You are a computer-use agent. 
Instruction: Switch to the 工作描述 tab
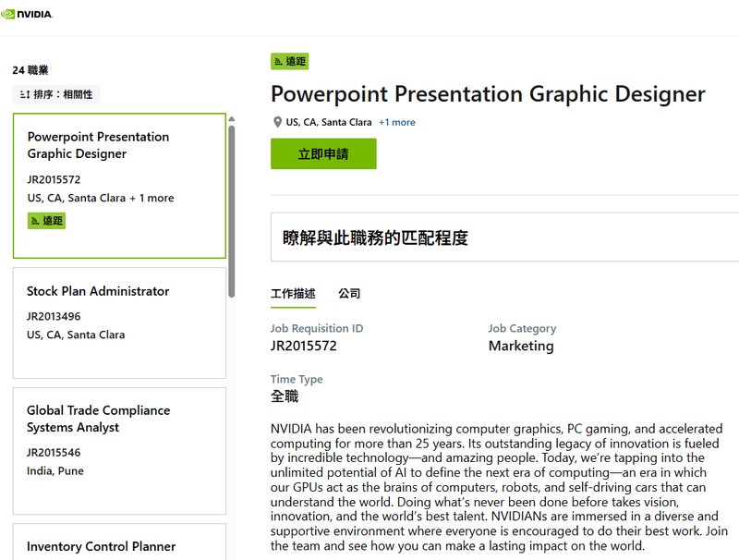pyautogui.click(x=293, y=294)
